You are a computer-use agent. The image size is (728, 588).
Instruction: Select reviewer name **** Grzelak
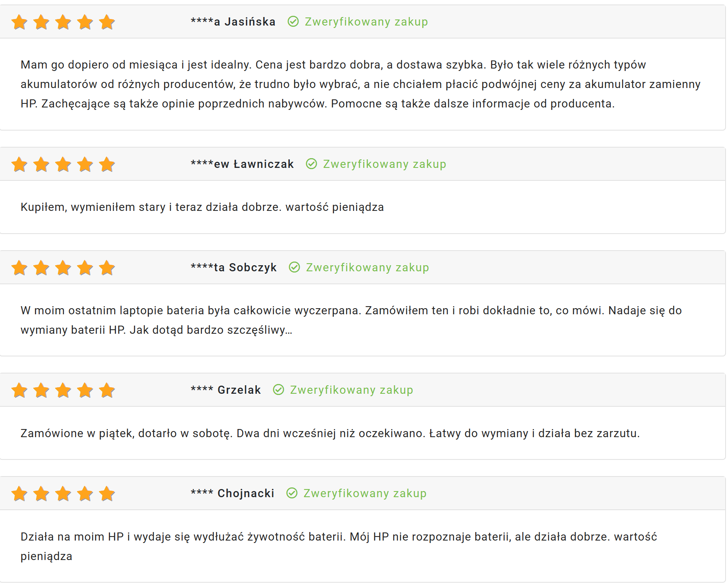[226, 390]
